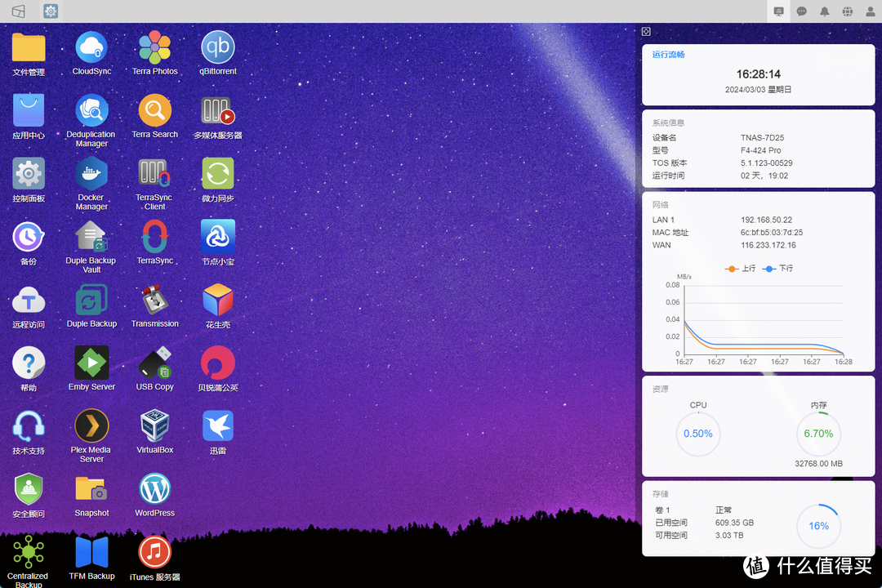The height and width of the screenshot is (588, 882).
Task: Click the date 2024/03/03 星期日
Action: point(758,90)
